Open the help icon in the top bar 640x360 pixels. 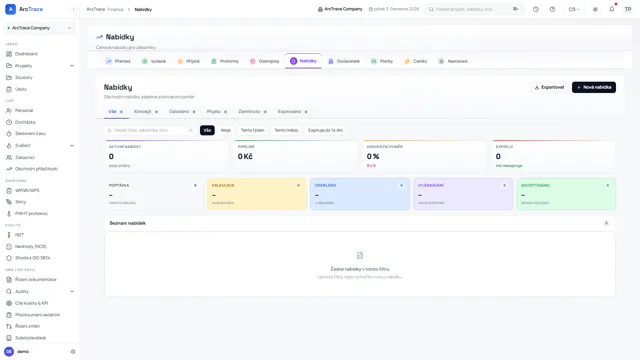(x=552, y=9)
